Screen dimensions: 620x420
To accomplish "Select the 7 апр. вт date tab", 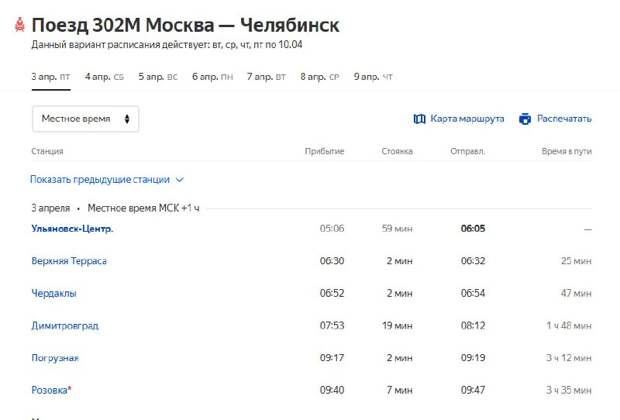I will tap(266, 76).
